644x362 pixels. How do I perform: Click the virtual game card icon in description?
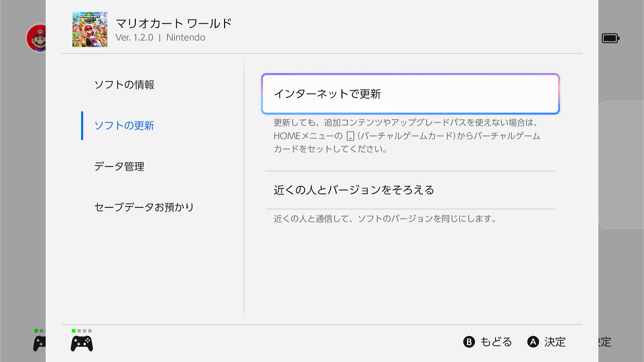click(350, 136)
